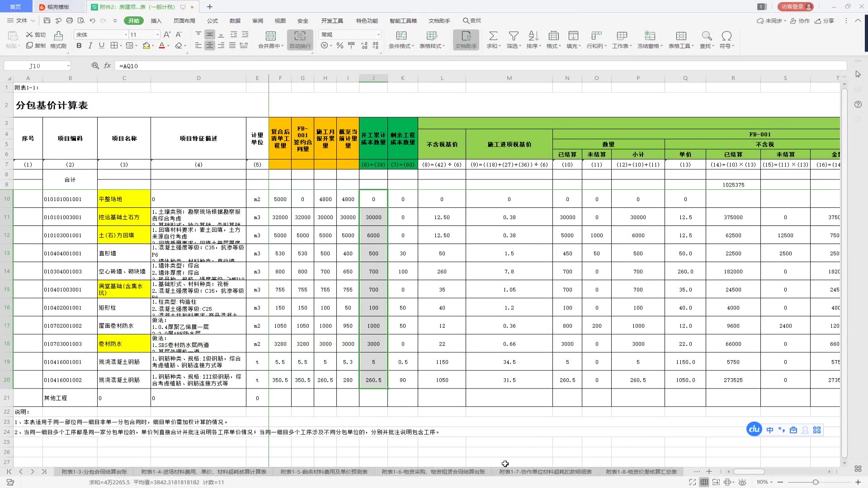Toggle italic formatting
This screenshot has width=868, height=488.
tap(90, 46)
